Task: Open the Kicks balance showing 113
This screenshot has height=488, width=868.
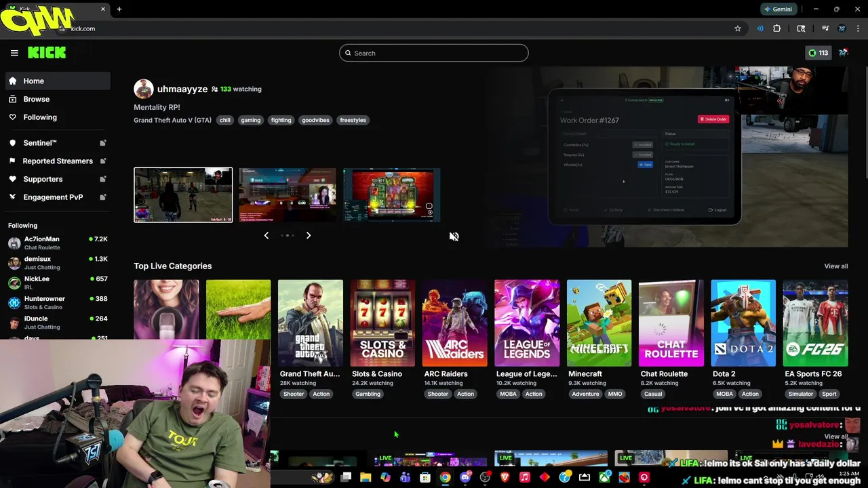Action: pyautogui.click(x=818, y=53)
